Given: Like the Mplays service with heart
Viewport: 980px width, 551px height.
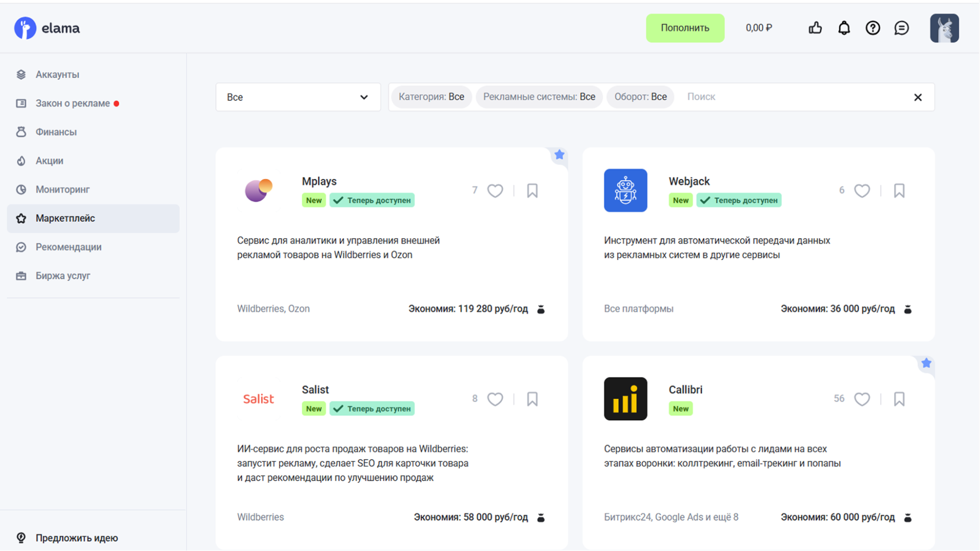Looking at the screenshot, I should (495, 191).
